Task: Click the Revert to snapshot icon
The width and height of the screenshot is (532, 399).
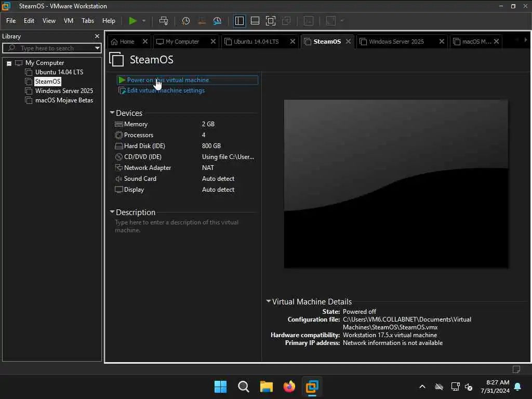Action: (x=202, y=21)
